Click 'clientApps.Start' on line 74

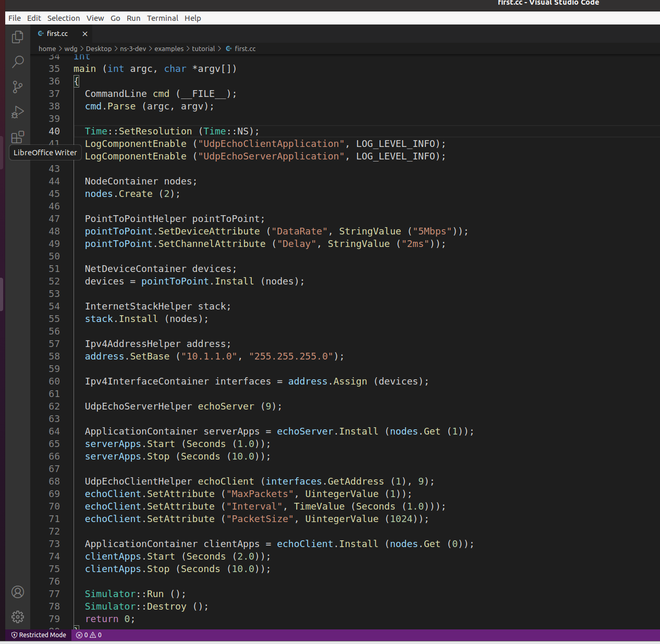130,556
